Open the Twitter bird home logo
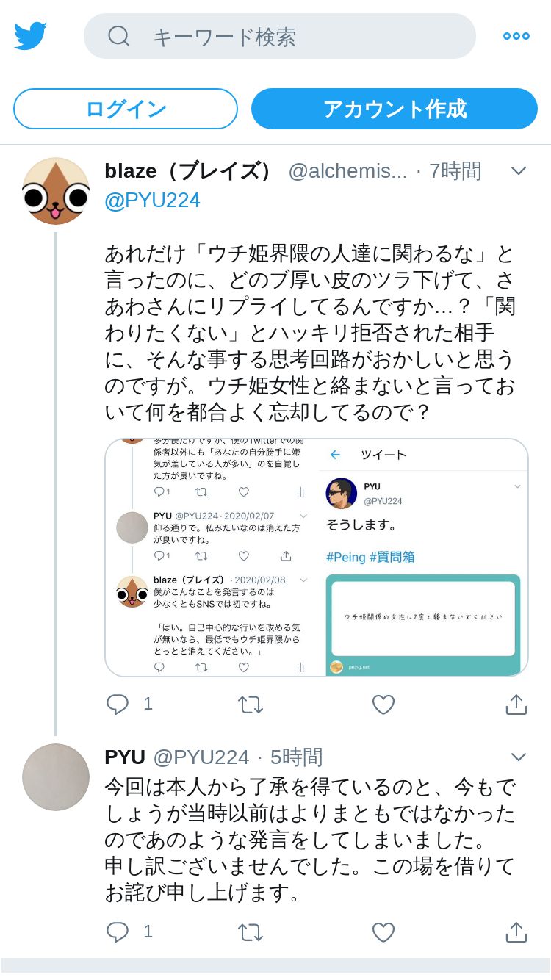 pos(30,36)
